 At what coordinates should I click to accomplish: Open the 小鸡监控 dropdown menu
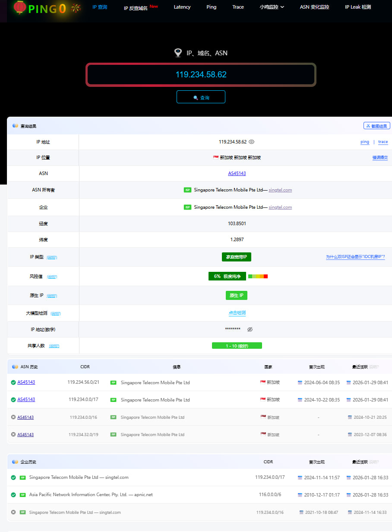coord(272,7)
